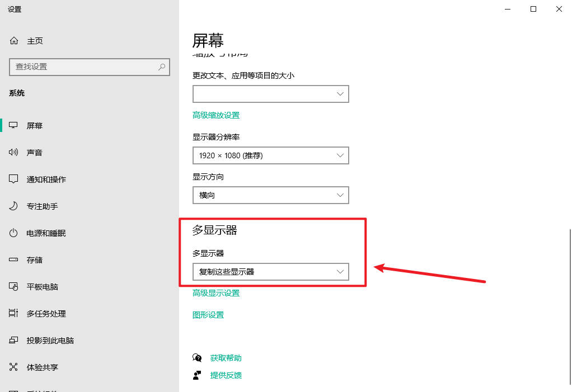Expand the 显示方向 横向 dropdown
The width and height of the screenshot is (572, 392).
[x=271, y=195]
